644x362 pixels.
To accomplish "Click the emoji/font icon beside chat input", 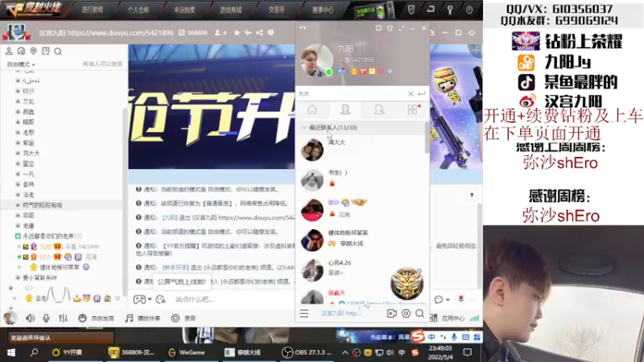I will coord(160,299).
